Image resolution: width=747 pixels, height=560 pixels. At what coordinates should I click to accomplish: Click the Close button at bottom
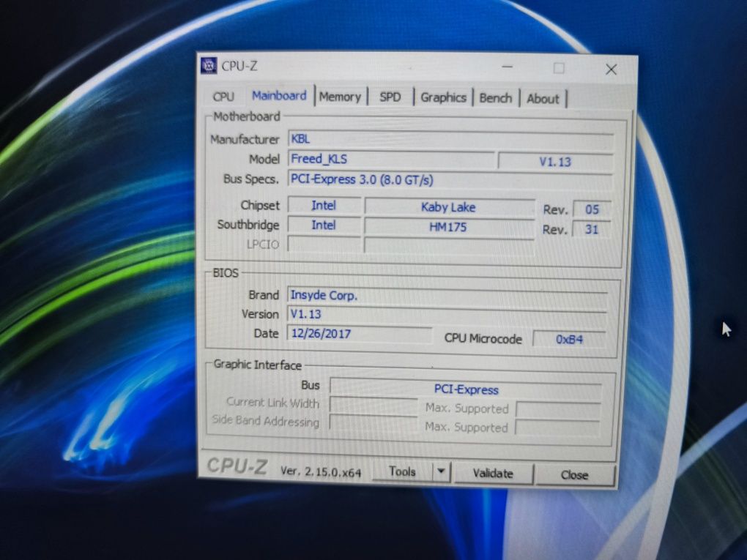point(575,475)
